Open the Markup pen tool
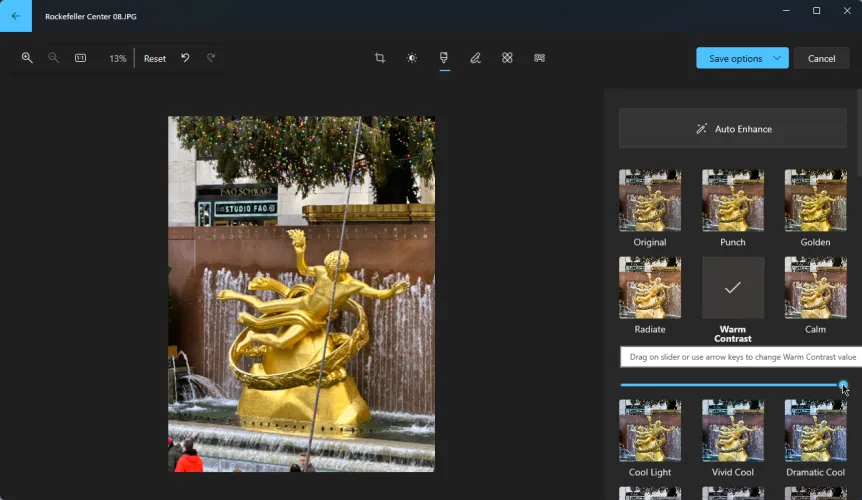The image size is (862, 500). click(x=475, y=58)
